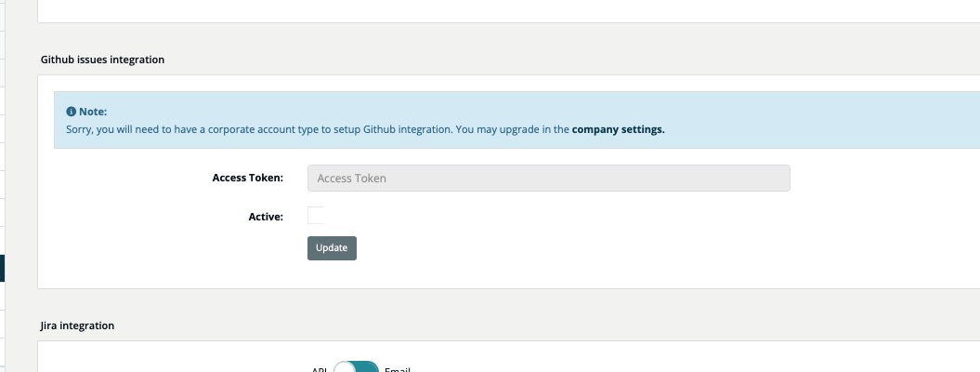Click the sidebar row above highlighted item

2,241
